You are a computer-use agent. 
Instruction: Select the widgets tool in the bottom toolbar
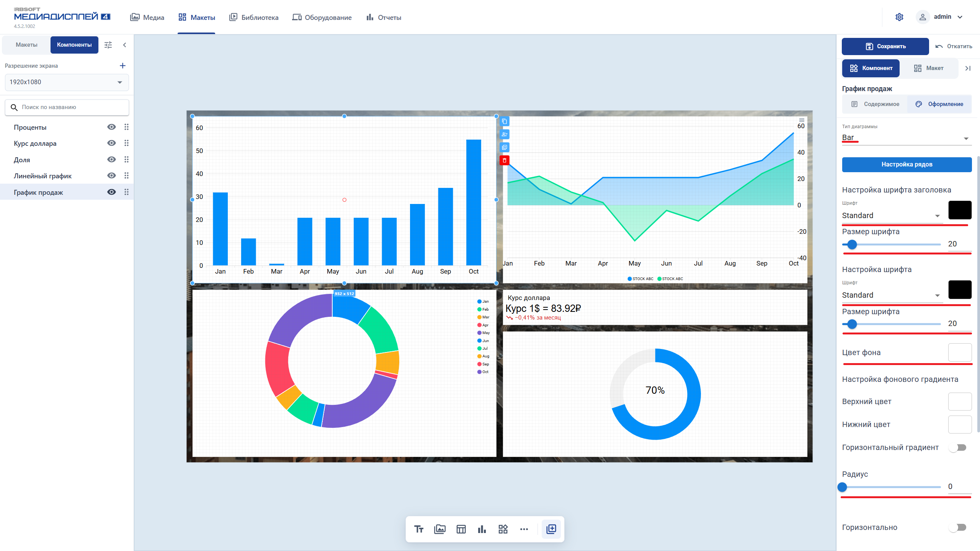point(503,529)
